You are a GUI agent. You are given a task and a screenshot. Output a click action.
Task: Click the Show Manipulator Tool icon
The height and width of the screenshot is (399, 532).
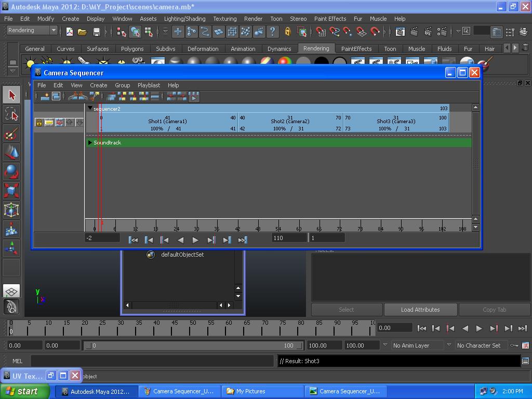pyautogui.click(x=11, y=248)
